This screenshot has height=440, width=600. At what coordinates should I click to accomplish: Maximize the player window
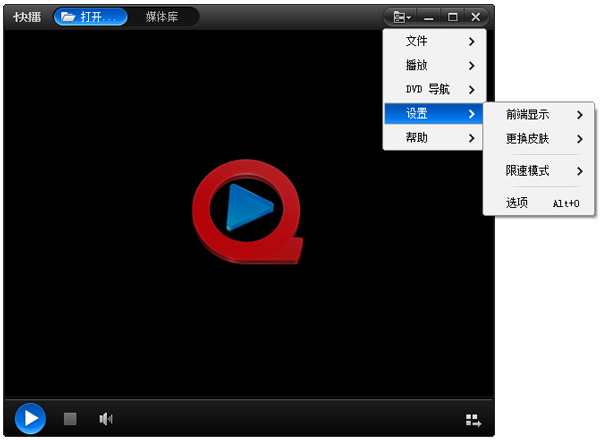pos(453,17)
